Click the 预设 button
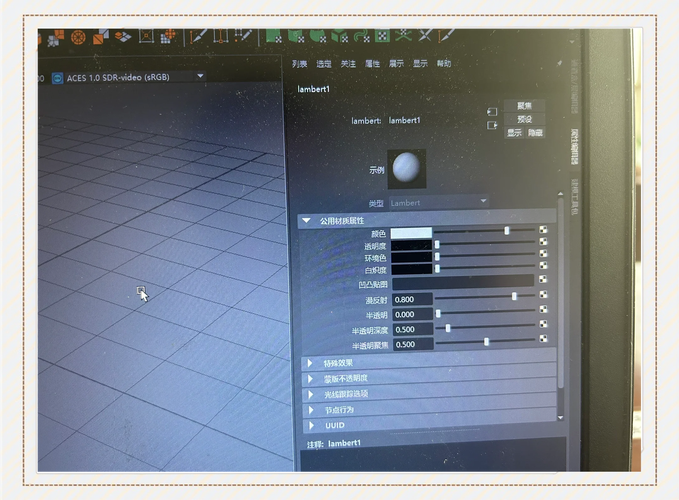This screenshot has width=679, height=500. click(525, 118)
